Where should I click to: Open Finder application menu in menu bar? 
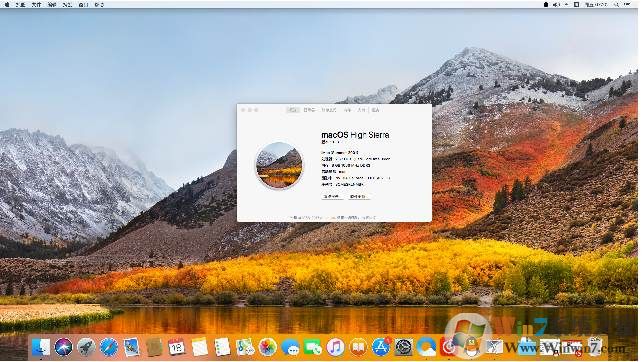(20, 5)
